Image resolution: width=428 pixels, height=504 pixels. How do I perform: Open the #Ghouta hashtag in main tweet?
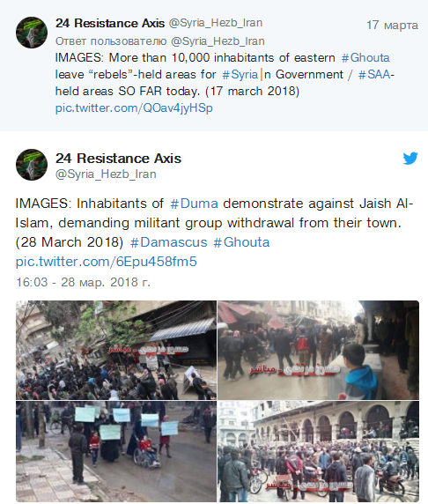(241, 242)
